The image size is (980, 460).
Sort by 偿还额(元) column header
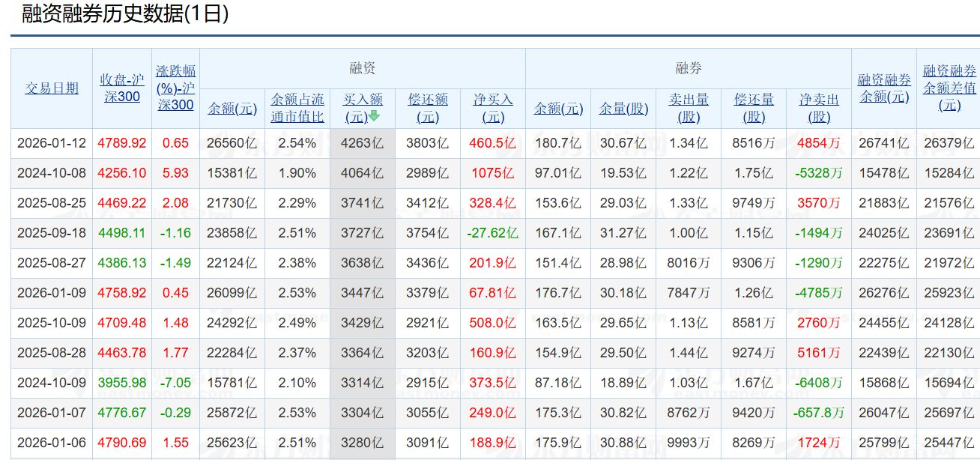point(427,108)
